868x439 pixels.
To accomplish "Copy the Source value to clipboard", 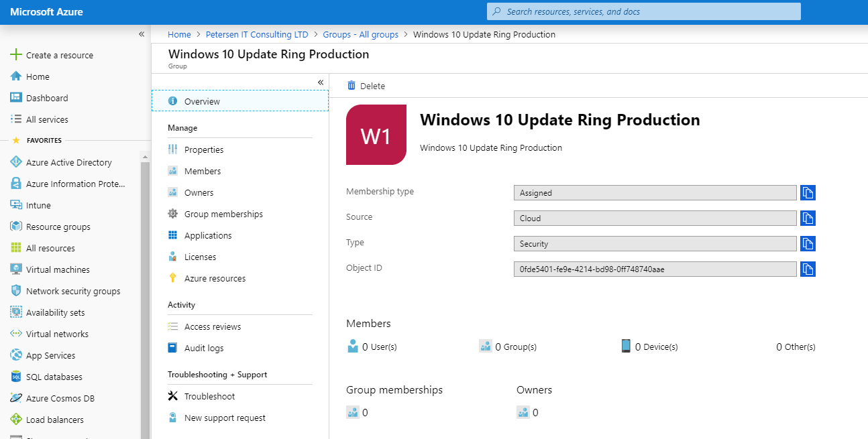I will 808,218.
